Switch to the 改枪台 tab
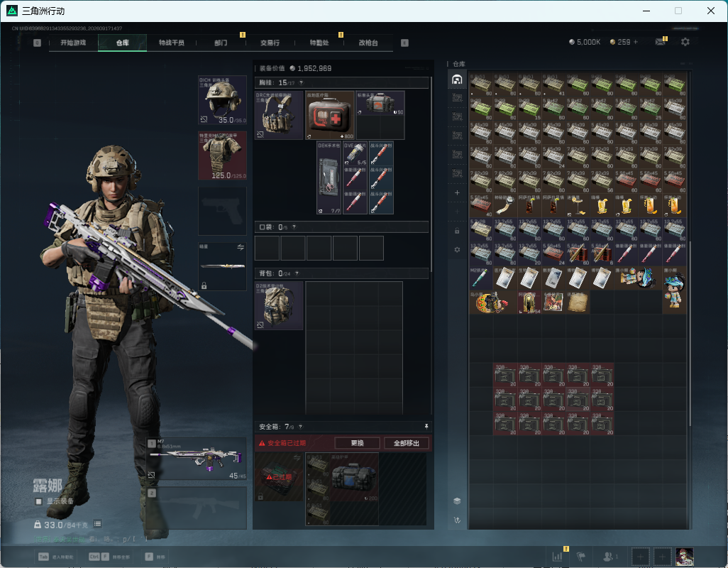This screenshot has width=728, height=568. [x=368, y=43]
